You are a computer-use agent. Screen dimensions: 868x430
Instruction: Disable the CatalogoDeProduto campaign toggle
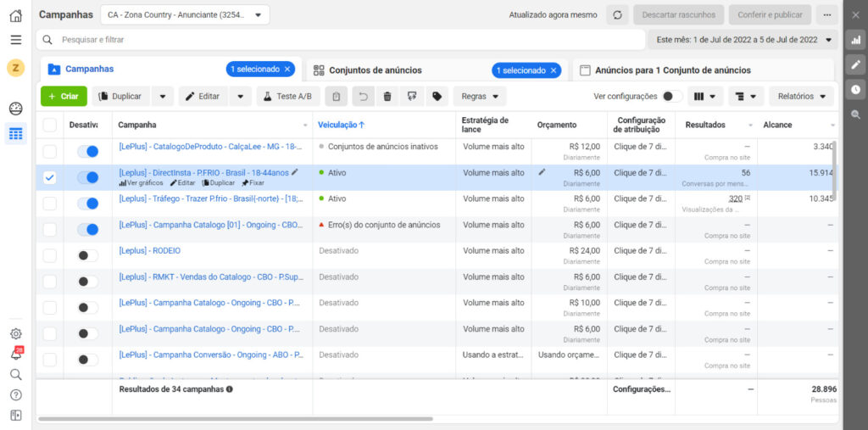87,152
